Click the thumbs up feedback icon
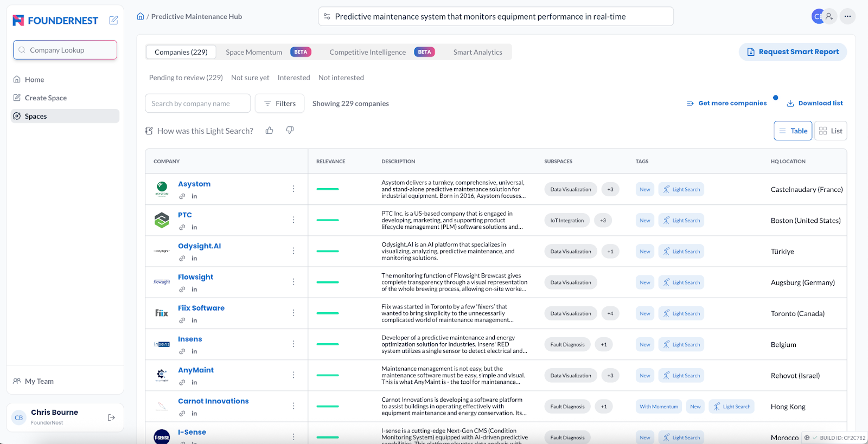Viewport: 868px width, 444px height. [269, 131]
